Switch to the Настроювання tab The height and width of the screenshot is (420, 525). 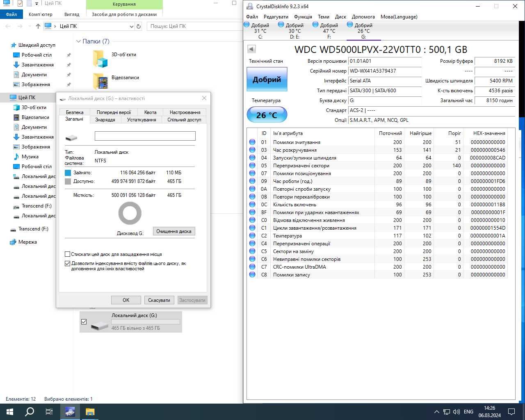(x=185, y=112)
